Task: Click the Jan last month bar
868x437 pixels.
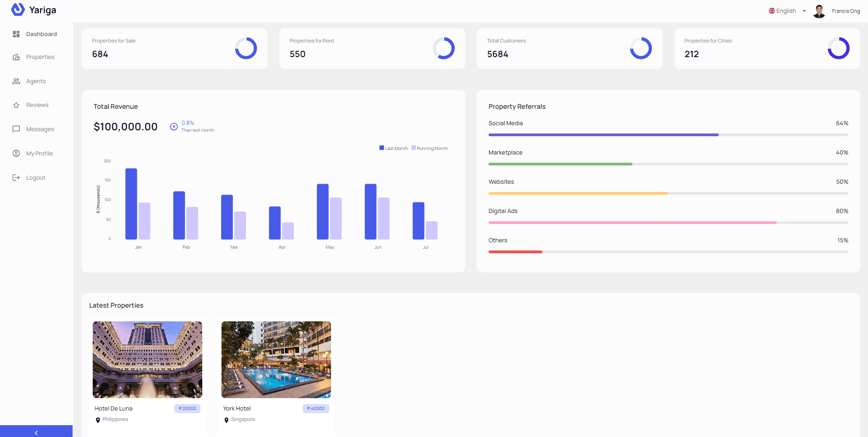Action: 132,204
